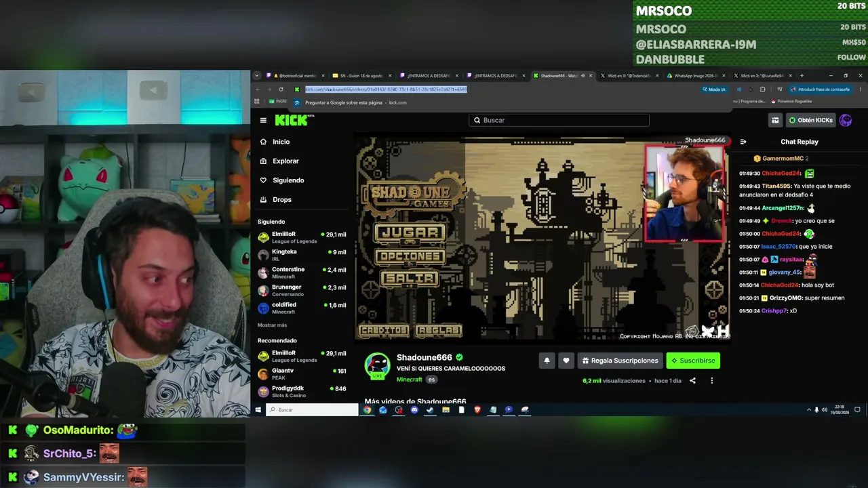Click the browser address bar URL
Screen dimensions: 868x488
(x=386, y=89)
